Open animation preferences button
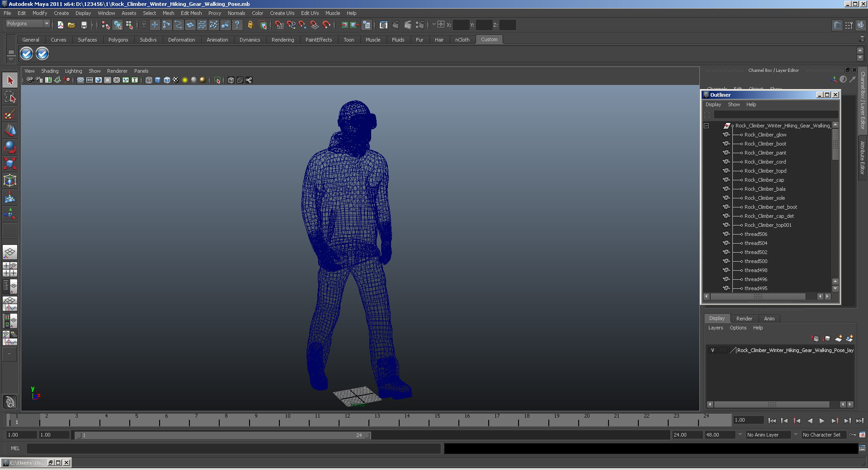Viewport: 868px width, 470px height. 862,435
